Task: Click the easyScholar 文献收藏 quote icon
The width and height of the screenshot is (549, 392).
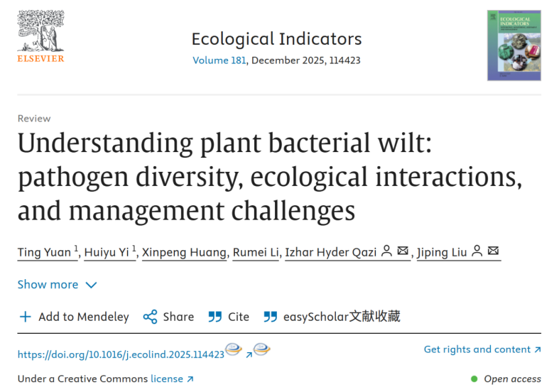Action: pyautogui.click(x=270, y=317)
